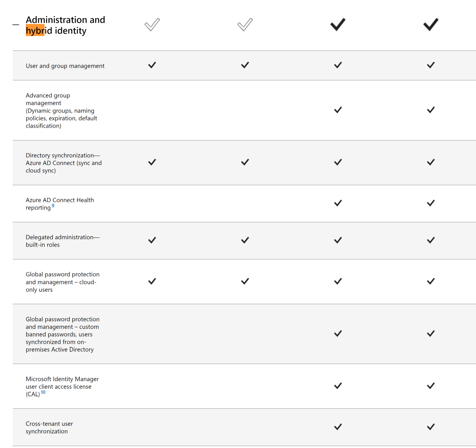The height and width of the screenshot is (448, 476).
Task: Click last checkmark in Advanced group management row
Action: (x=431, y=110)
